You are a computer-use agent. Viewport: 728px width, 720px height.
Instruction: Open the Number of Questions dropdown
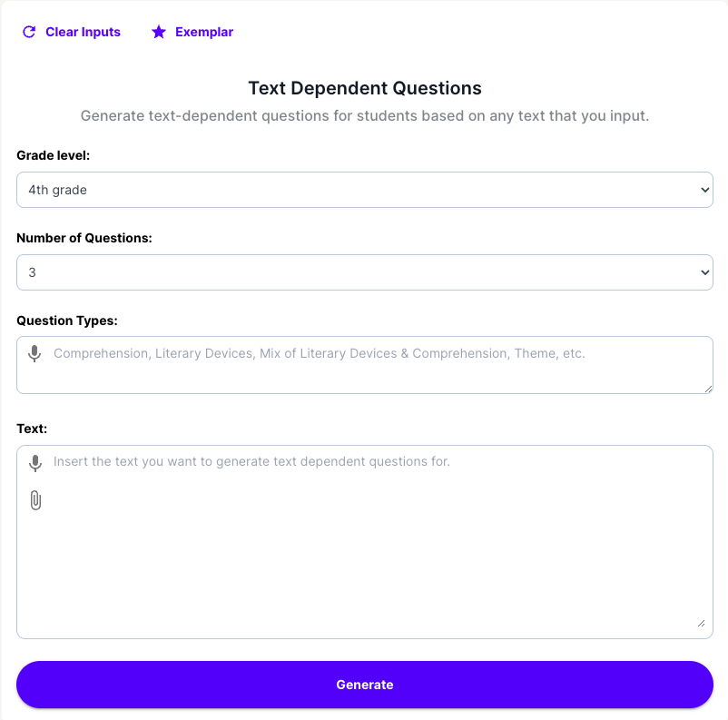tap(364, 271)
